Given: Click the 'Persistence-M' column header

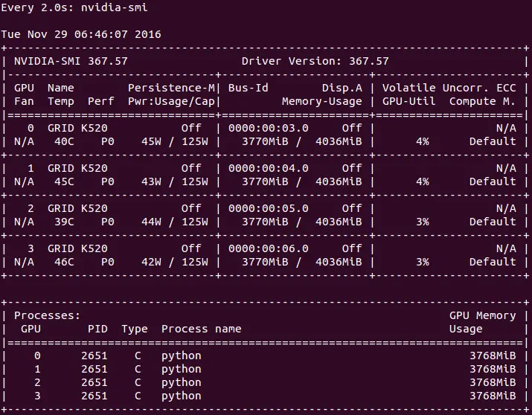Looking at the screenshot, I should (x=171, y=88).
